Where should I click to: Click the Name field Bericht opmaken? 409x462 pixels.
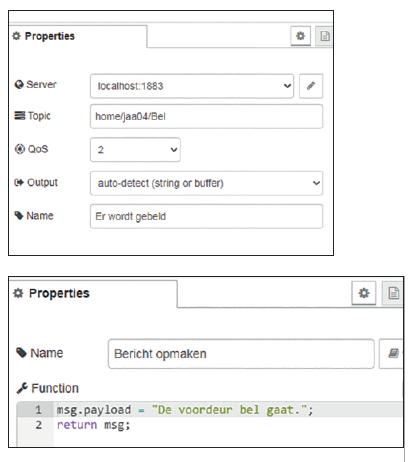[x=241, y=354]
